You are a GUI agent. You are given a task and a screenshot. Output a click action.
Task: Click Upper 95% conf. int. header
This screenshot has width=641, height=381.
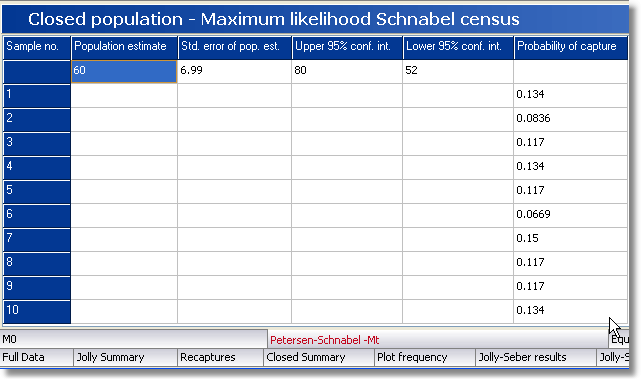[x=347, y=47]
